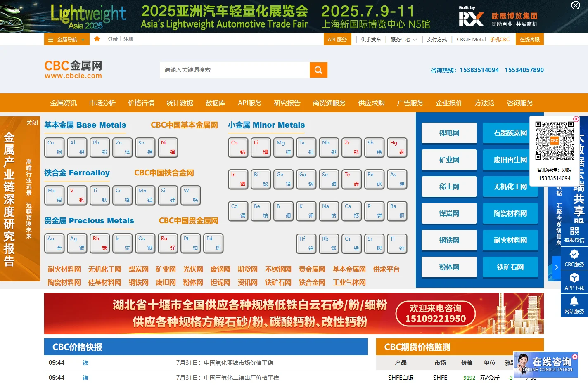Select the W 钨 element tile
Screen dimensions: 588x385
pyautogui.click(x=191, y=195)
